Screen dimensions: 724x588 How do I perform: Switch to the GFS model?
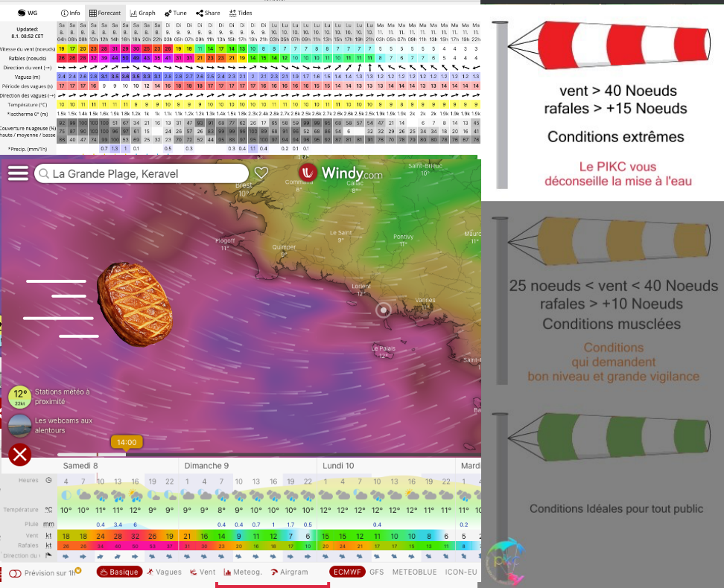(377, 572)
